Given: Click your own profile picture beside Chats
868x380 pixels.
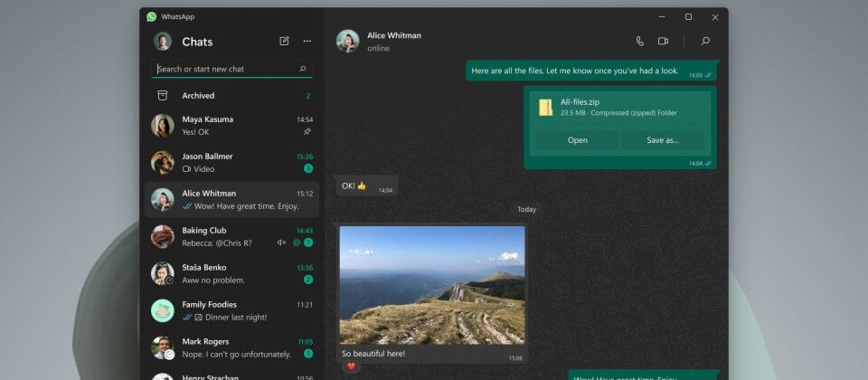Looking at the screenshot, I should tap(162, 42).
